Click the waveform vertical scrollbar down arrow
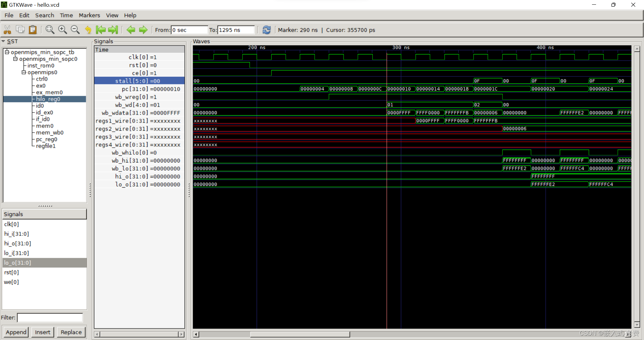 (637, 325)
